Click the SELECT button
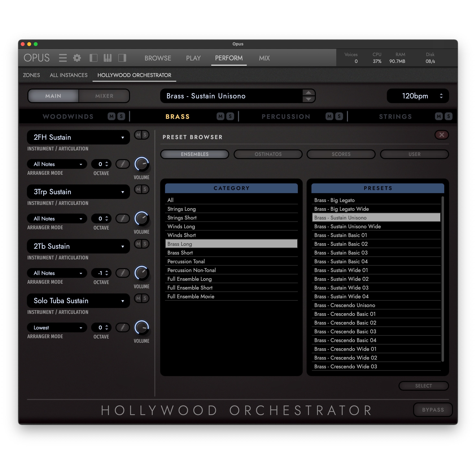The image size is (476, 476). coord(423,386)
